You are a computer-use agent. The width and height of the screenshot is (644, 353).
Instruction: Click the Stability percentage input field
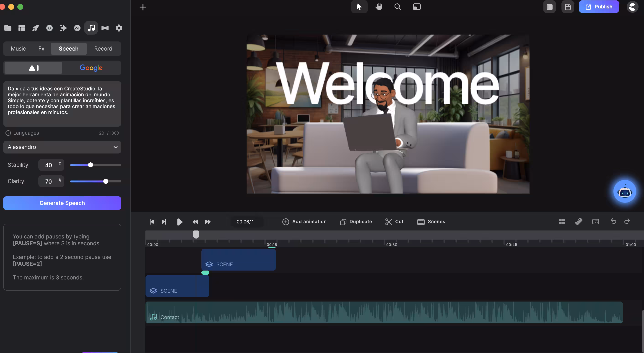pos(51,165)
